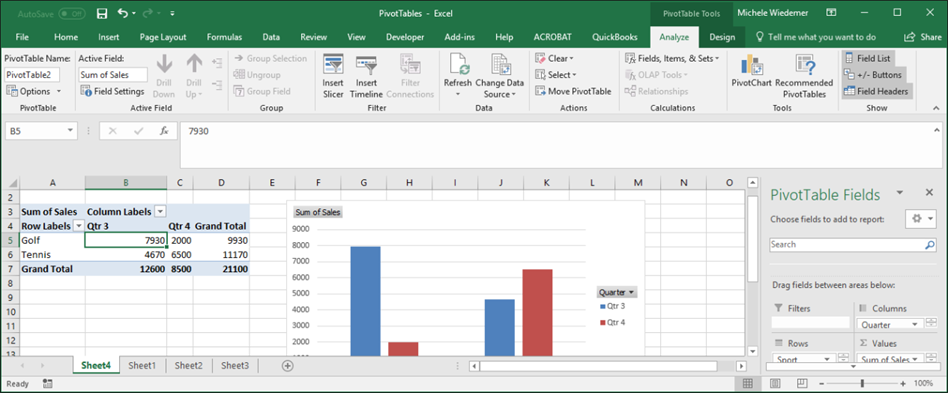Open the Name Box dropdown
The image size is (948, 393).
71,131
